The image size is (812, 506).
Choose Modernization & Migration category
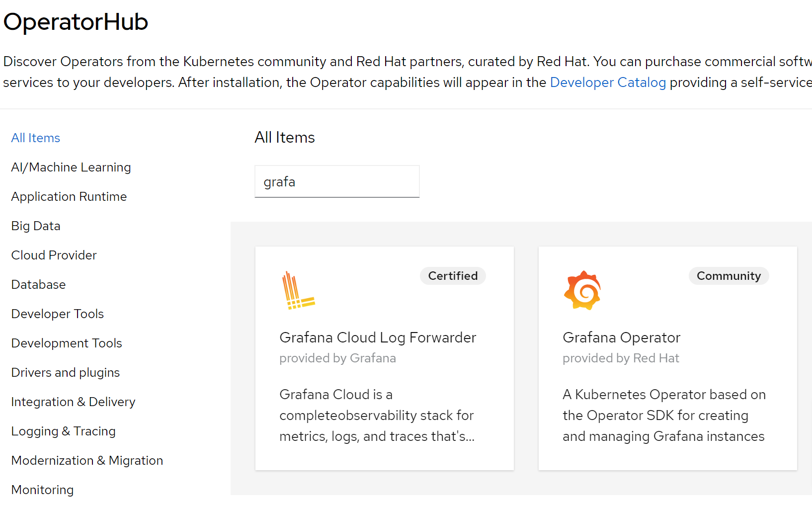click(87, 461)
